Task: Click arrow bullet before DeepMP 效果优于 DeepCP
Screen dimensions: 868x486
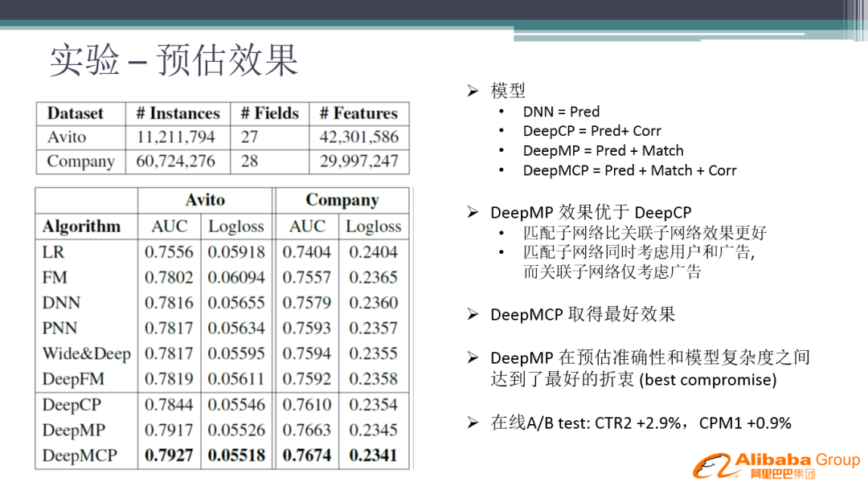Action: [473, 213]
